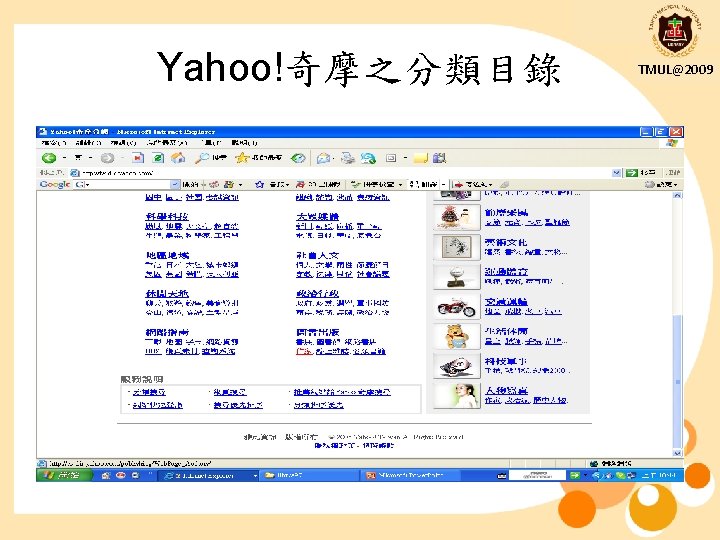Expand the address bar URL dropdown
720x540 pixels.
616,173
